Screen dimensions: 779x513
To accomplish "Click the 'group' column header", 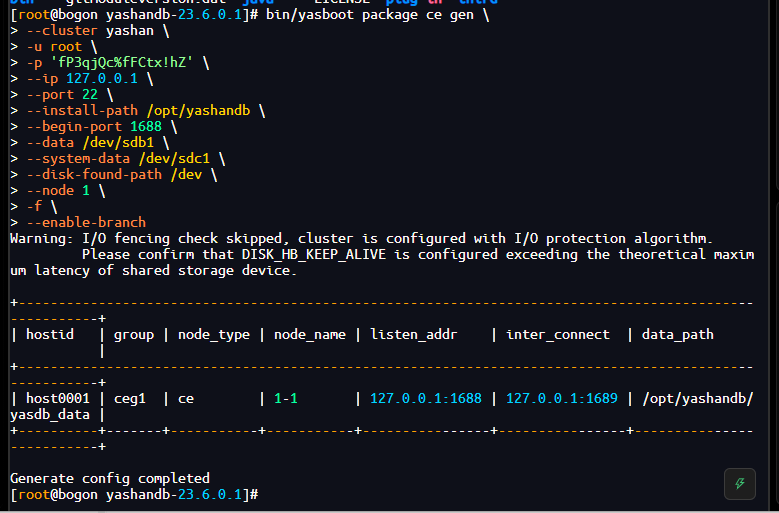I will (x=134, y=335).
